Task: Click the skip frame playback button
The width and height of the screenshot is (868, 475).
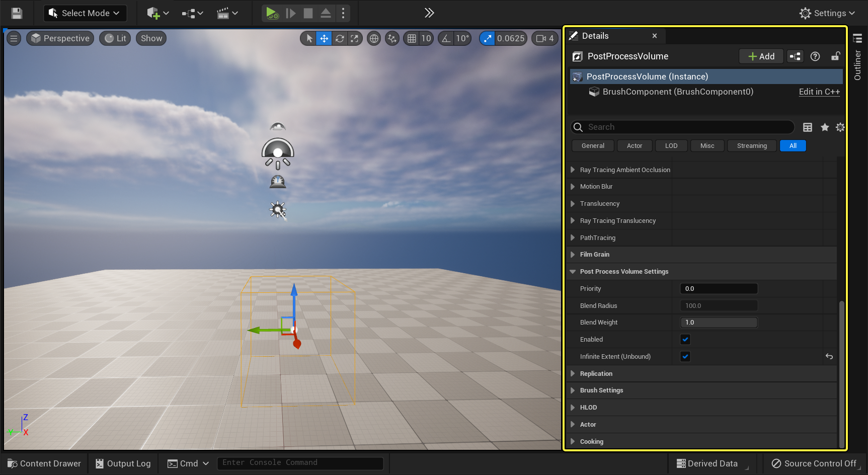Action: pyautogui.click(x=291, y=13)
